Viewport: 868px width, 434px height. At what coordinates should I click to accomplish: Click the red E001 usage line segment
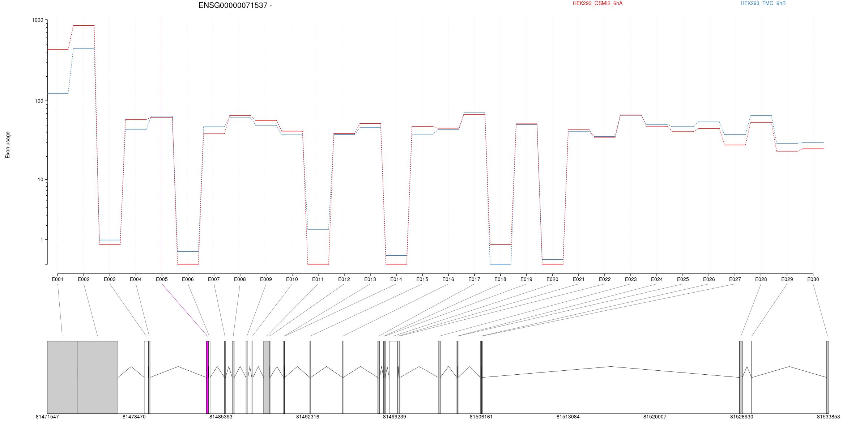(x=58, y=50)
